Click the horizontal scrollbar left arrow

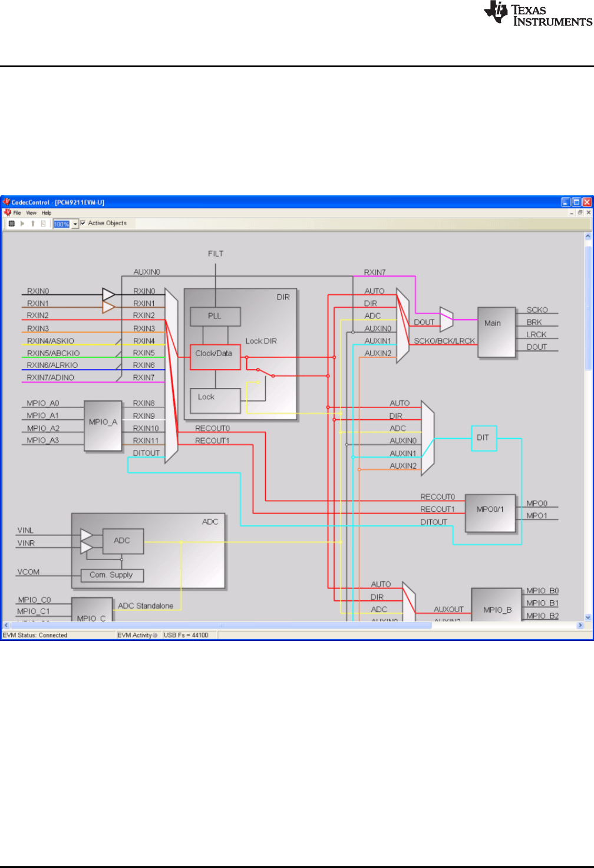[6, 625]
